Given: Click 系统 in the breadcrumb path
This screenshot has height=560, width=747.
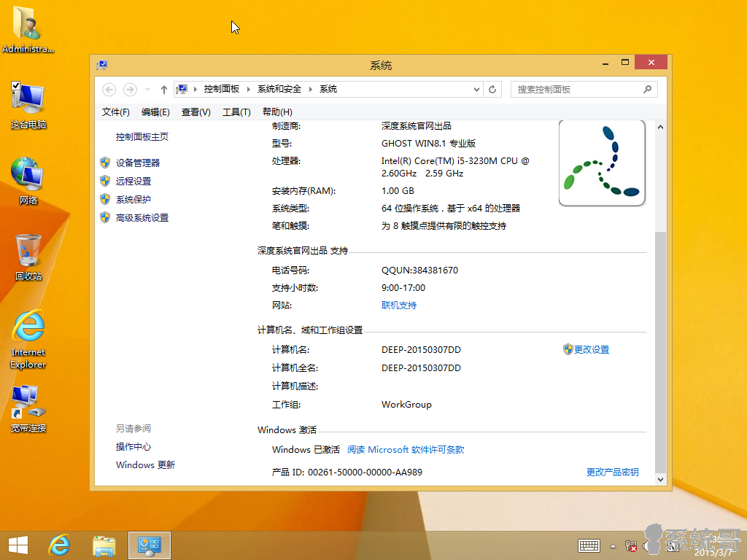Looking at the screenshot, I should pos(328,89).
